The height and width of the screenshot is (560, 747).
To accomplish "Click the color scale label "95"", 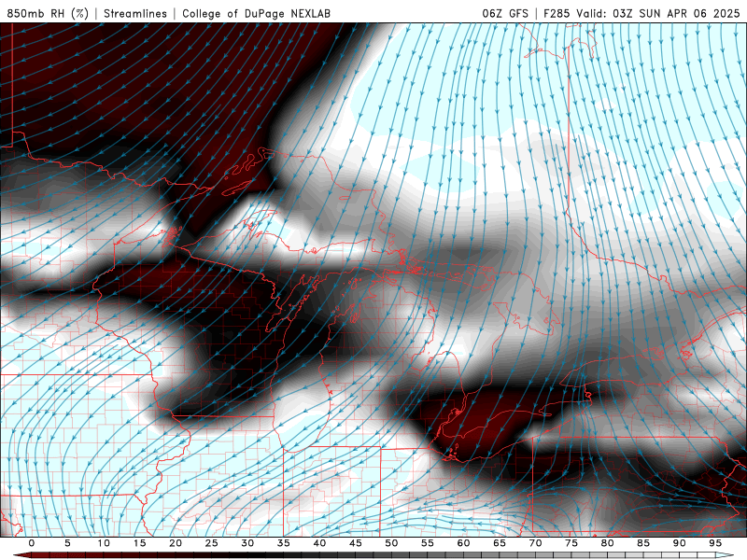I will pos(715,543).
